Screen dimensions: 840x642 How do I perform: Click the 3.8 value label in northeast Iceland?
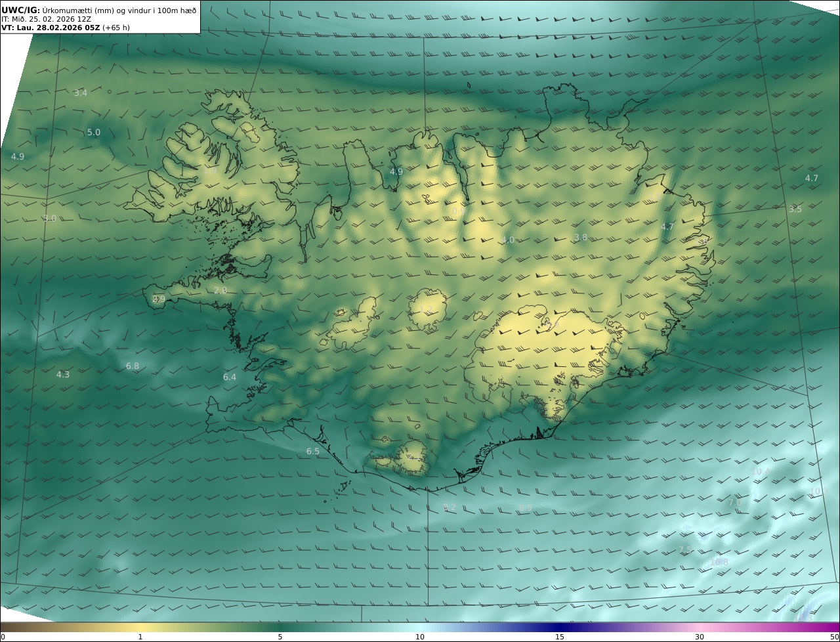(581, 238)
